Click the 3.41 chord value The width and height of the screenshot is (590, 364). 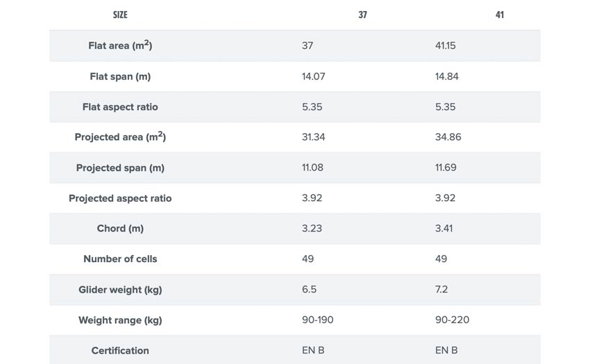444,228
